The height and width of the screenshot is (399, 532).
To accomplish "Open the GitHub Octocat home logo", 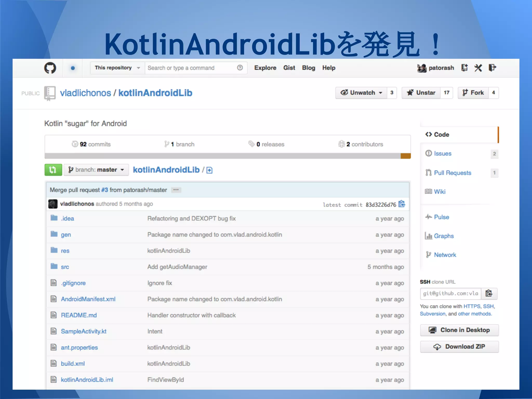I will click(50, 68).
